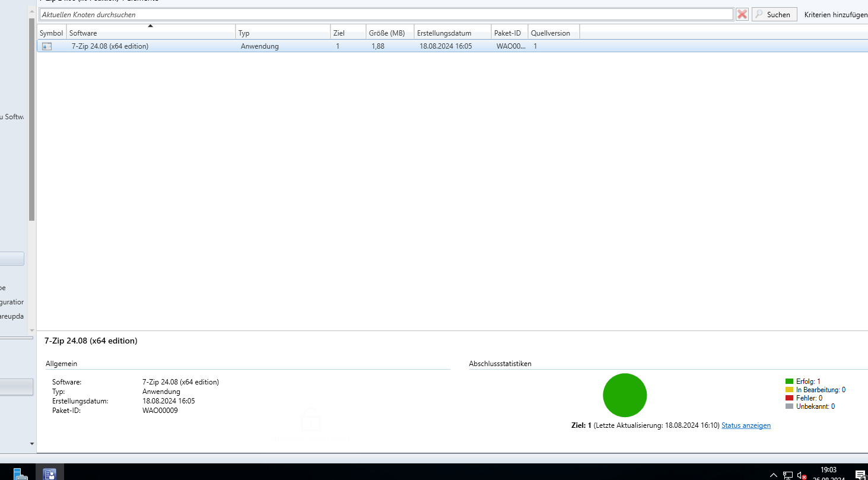Viewport: 868px width, 480px height.
Task: Select the '7-Zip 24.08 (x64 edition)' list row
Action: [452, 46]
